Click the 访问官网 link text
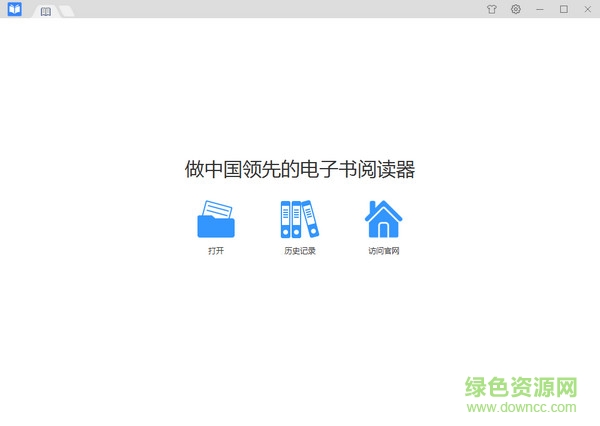This screenshot has height=426, width=600. pyautogui.click(x=384, y=250)
